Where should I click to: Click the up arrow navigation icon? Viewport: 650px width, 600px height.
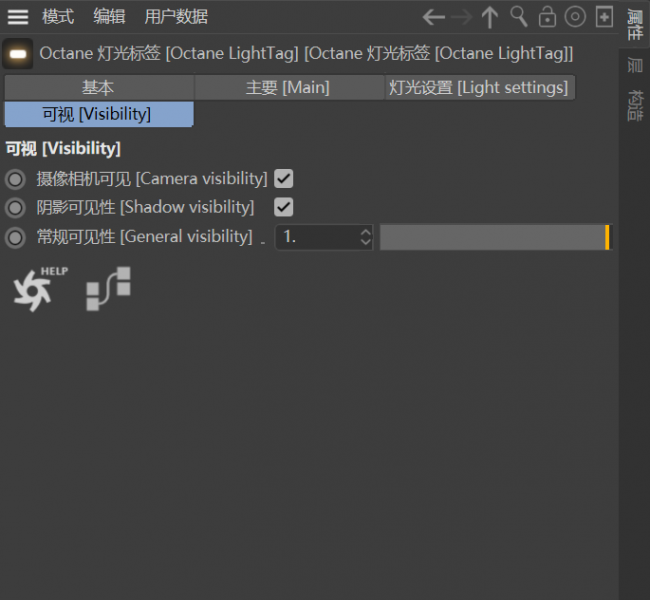[x=490, y=17]
